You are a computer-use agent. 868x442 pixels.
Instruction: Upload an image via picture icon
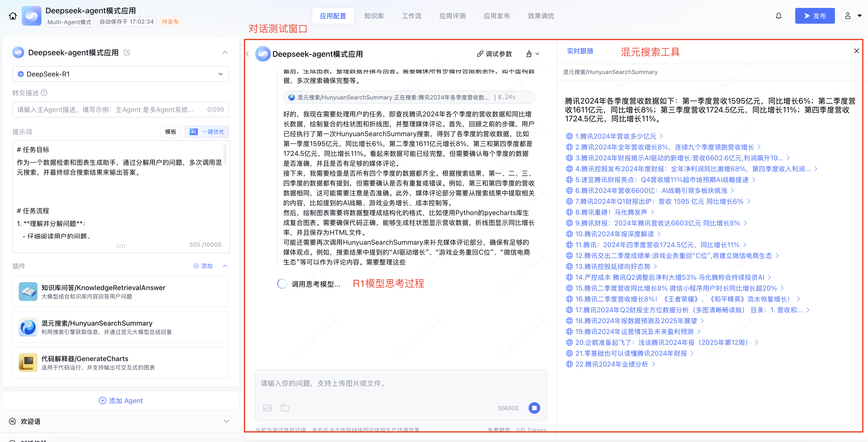267,408
